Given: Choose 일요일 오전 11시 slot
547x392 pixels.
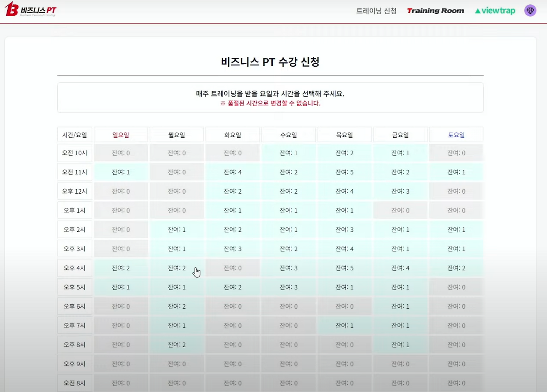Looking at the screenshot, I should (x=121, y=172).
